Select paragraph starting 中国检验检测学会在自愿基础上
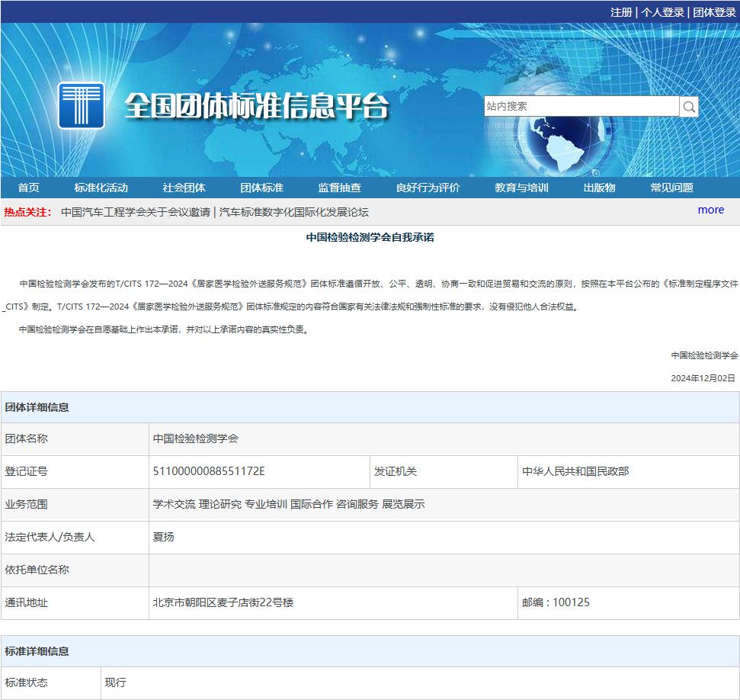 [x=165, y=329]
